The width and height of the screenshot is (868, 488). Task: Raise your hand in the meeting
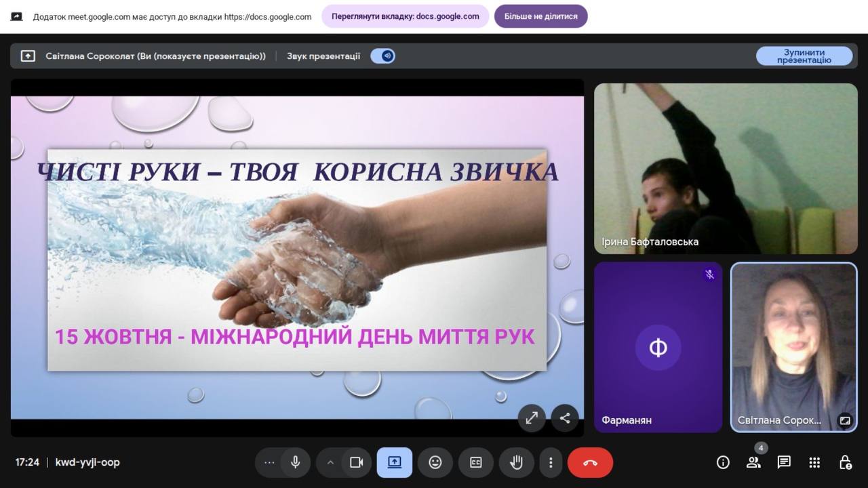516,462
